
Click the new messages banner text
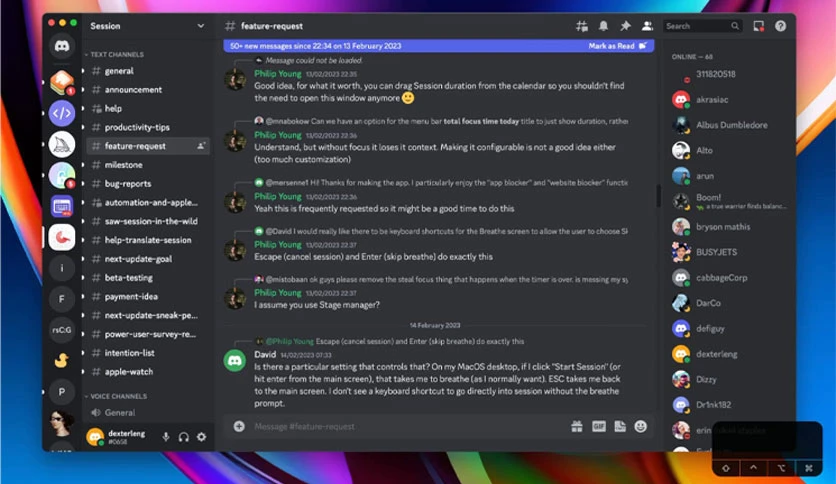(x=316, y=46)
